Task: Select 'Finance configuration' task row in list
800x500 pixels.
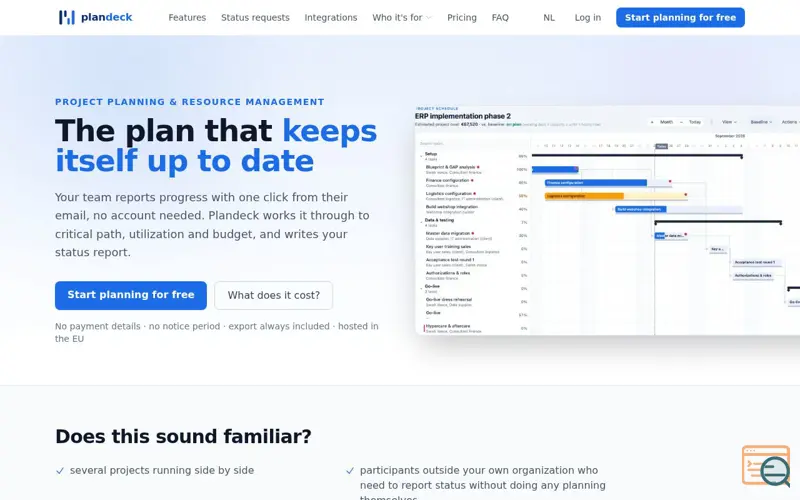Action: tap(473, 183)
